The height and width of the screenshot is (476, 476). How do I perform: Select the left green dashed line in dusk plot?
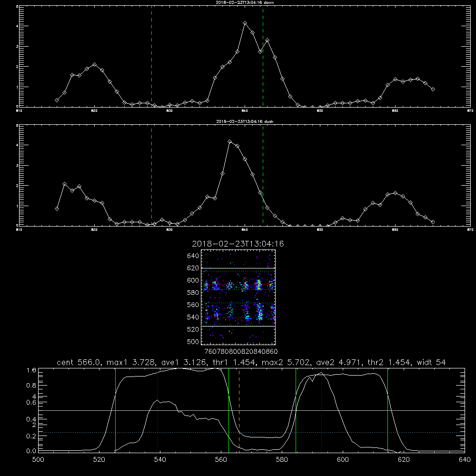pyautogui.click(x=151, y=176)
